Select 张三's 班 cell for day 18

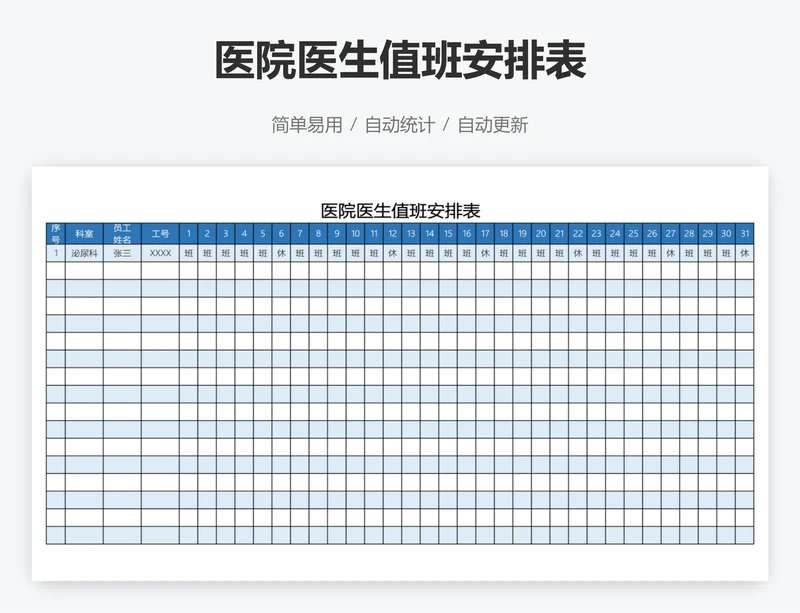click(x=504, y=253)
